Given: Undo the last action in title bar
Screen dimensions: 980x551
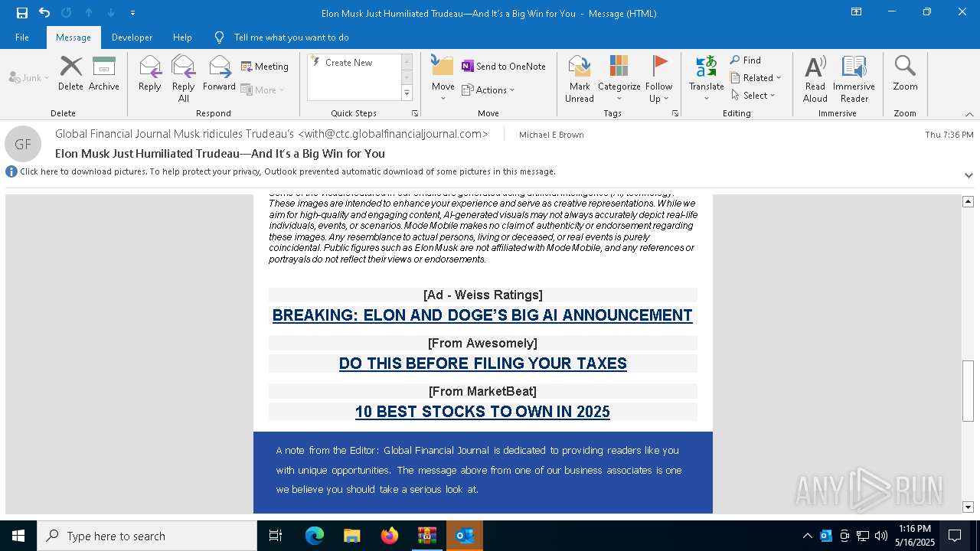Looking at the screenshot, I should [x=44, y=13].
